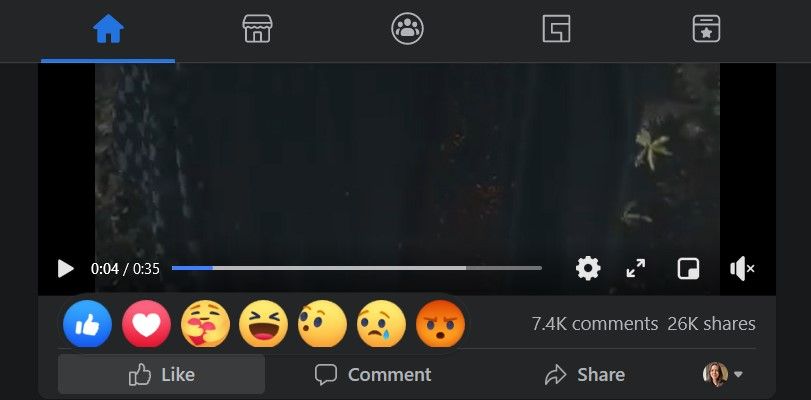Seek along the video progress bar
811x400 pixels.
point(356,268)
